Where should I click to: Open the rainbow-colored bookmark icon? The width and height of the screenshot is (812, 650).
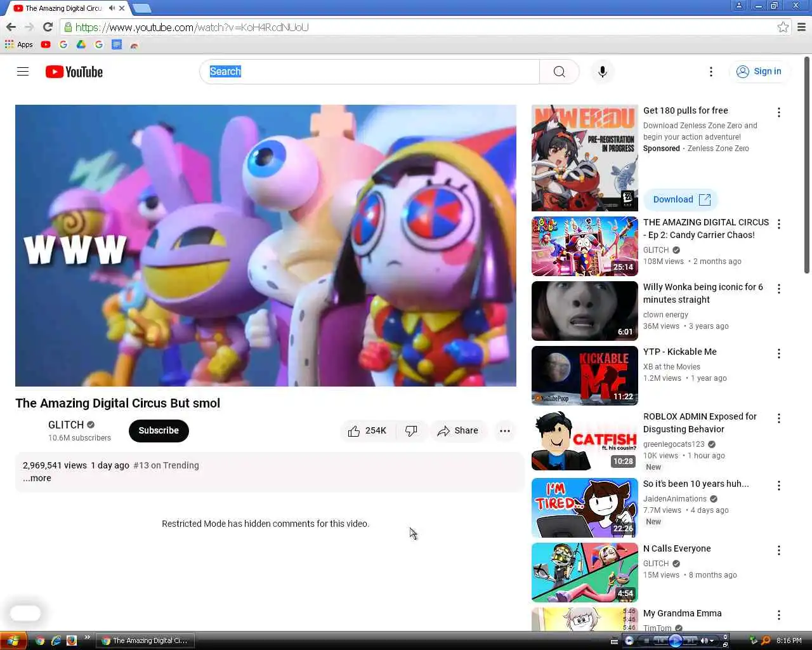click(x=134, y=45)
